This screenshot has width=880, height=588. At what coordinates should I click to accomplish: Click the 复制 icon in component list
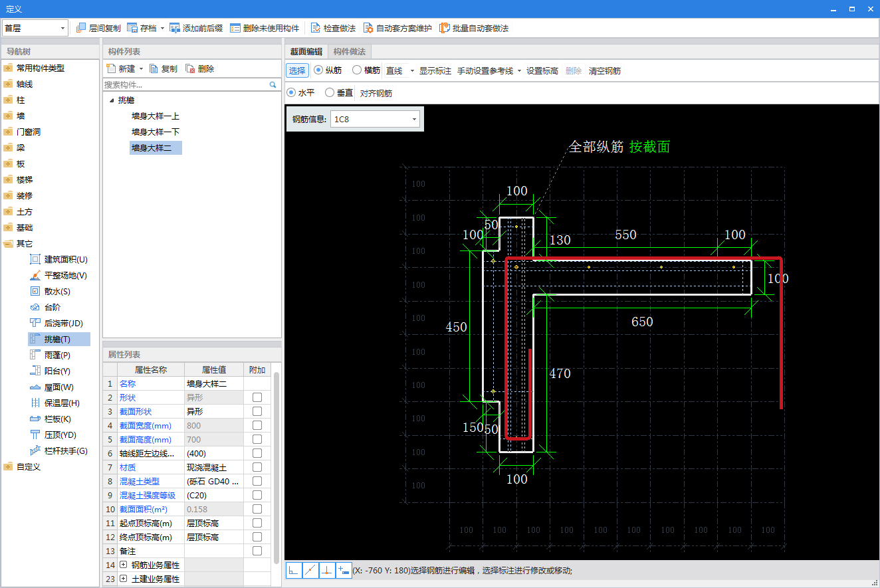point(154,68)
